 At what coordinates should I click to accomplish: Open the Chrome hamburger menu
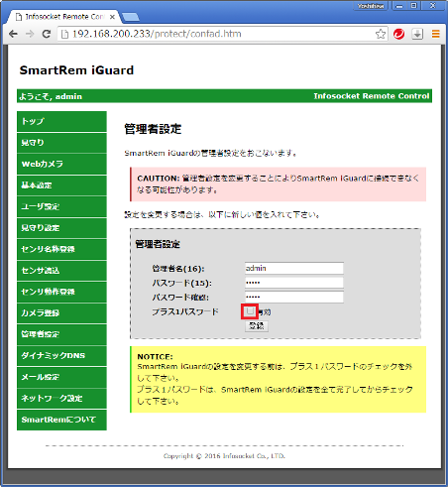click(x=436, y=34)
